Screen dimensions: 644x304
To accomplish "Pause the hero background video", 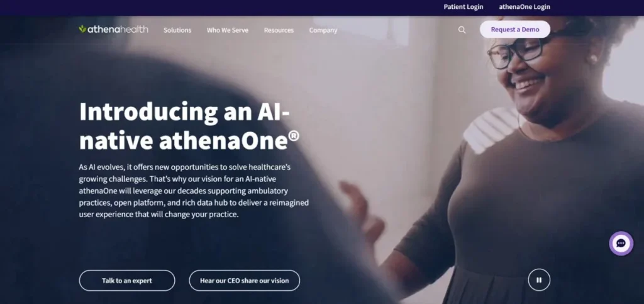I will [x=539, y=279].
